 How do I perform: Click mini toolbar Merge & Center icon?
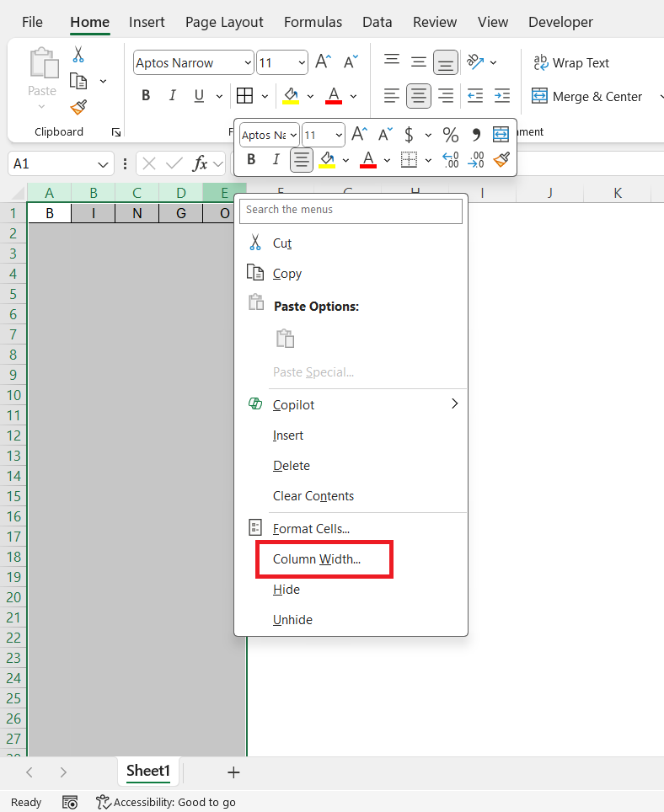501,135
